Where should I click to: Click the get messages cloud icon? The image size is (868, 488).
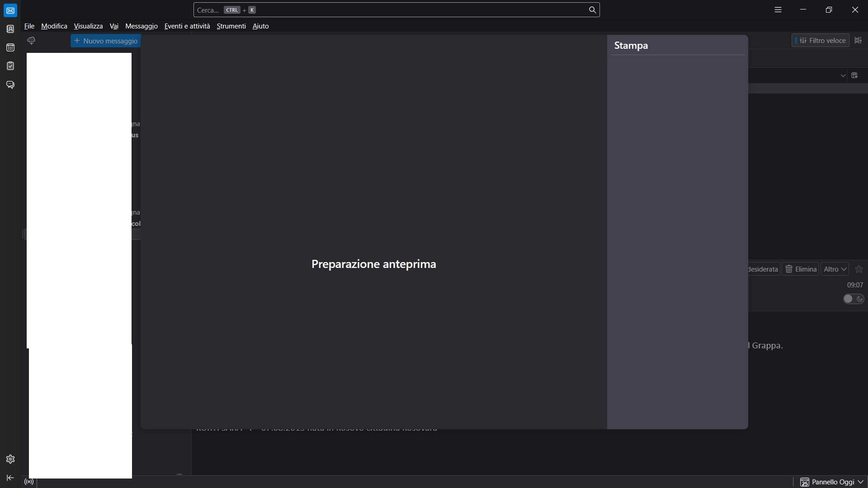point(31,41)
